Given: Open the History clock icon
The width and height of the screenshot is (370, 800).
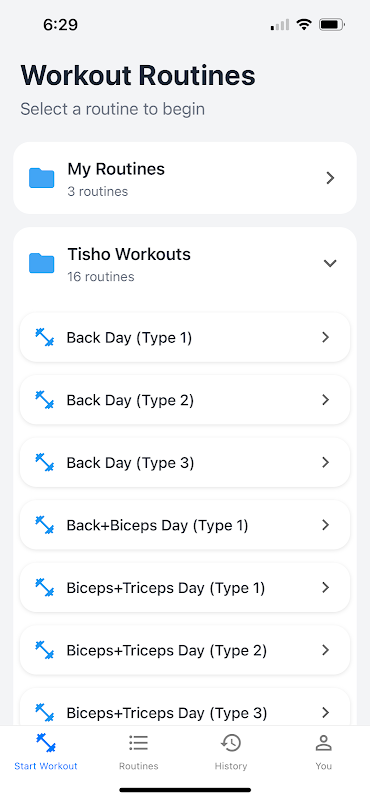Looking at the screenshot, I should 231,743.
